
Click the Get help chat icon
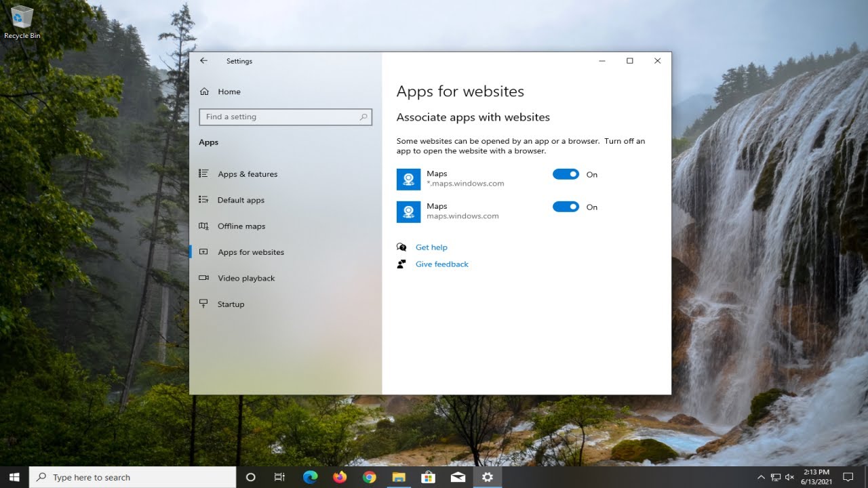click(401, 247)
